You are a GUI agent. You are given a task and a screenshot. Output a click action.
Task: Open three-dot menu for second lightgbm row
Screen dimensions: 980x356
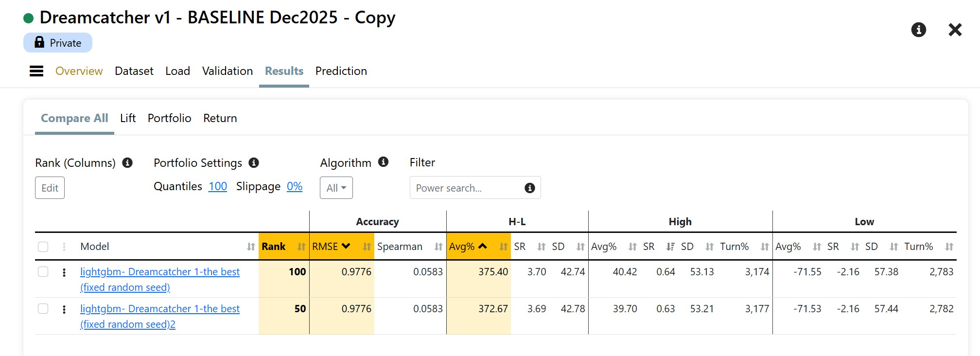(x=64, y=309)
